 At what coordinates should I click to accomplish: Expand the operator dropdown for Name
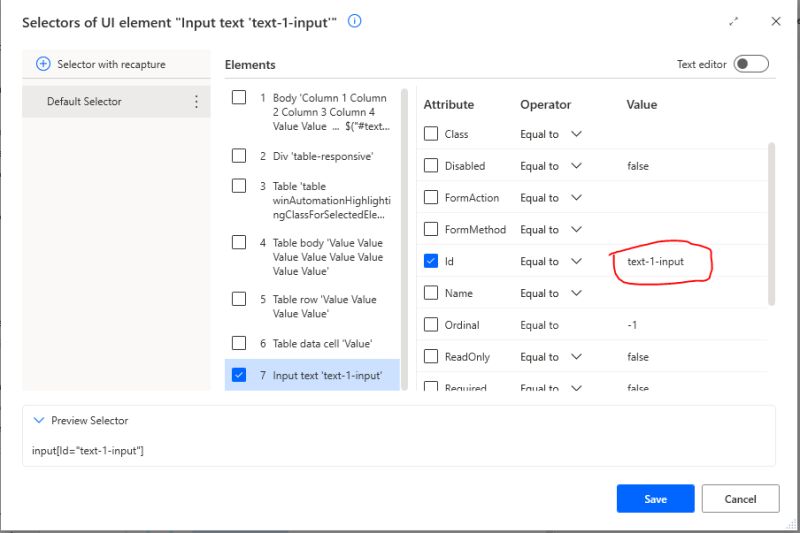click(x=576, y=293)
